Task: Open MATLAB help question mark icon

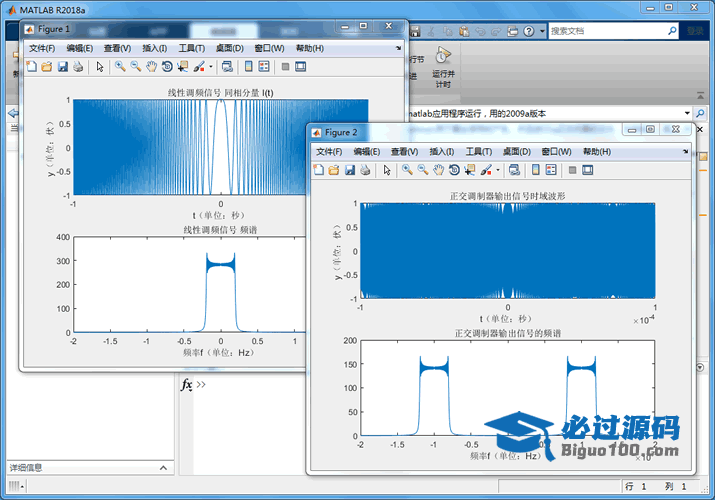Action: [528, 31]
